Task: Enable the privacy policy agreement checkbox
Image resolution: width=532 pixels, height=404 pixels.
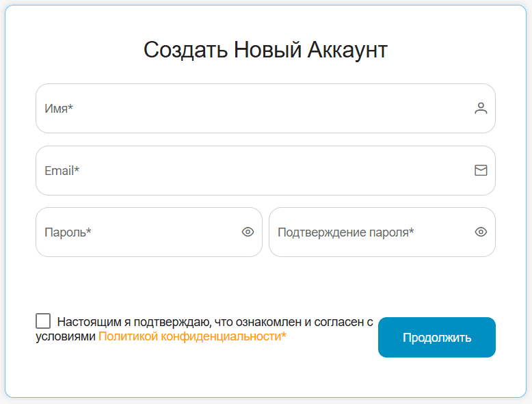Action: (43, 321)
